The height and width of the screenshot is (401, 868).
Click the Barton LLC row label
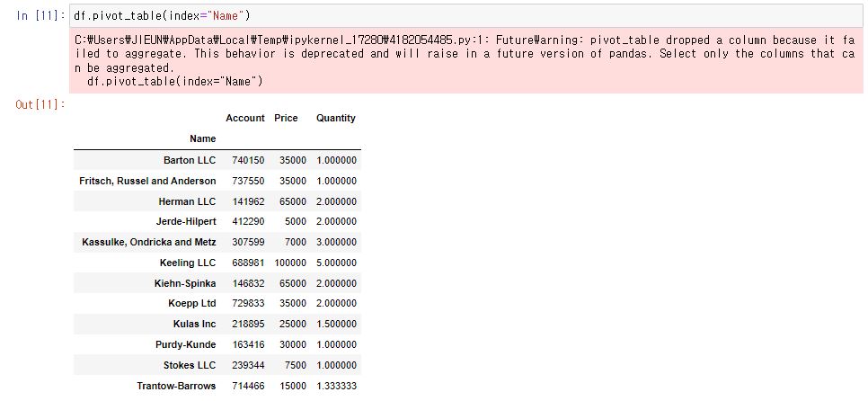pos(190,160)
